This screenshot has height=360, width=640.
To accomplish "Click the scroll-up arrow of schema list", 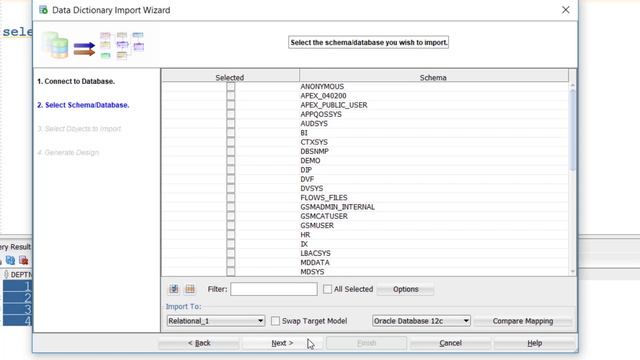I will pos(573,86).
